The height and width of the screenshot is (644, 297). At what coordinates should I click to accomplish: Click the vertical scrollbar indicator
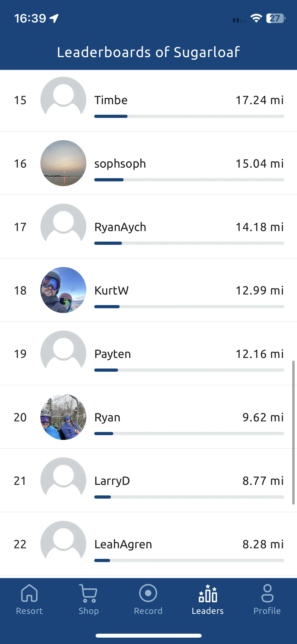293,433
